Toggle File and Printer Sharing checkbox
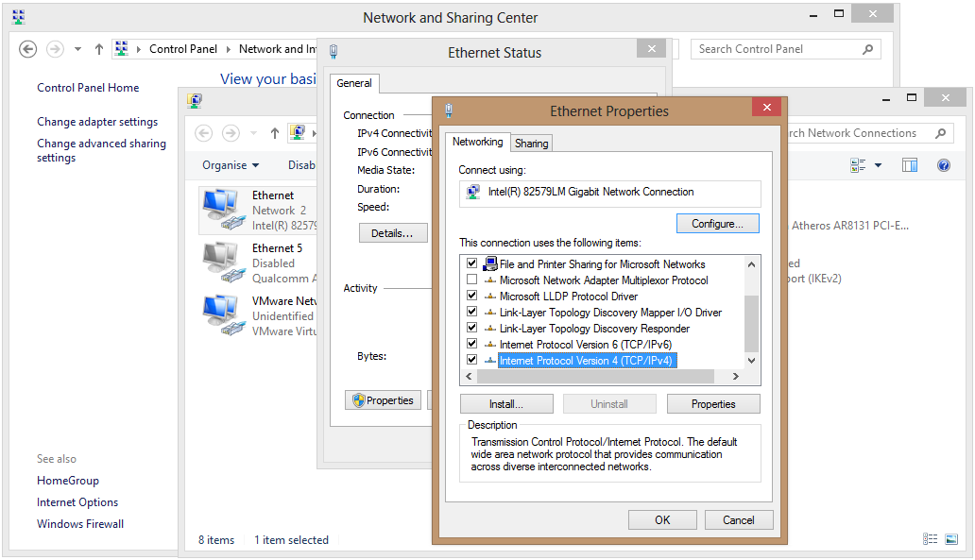This screenshot has width=975, height=560. click(472, 263)
